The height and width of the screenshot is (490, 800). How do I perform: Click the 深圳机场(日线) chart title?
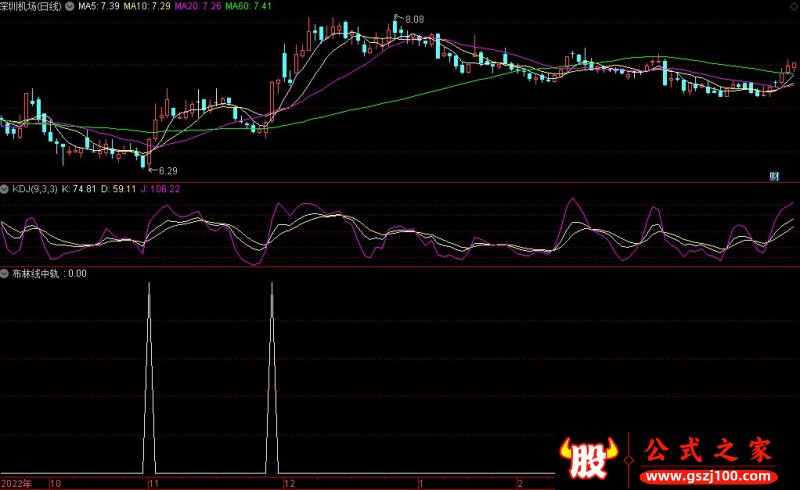point(31,7)
